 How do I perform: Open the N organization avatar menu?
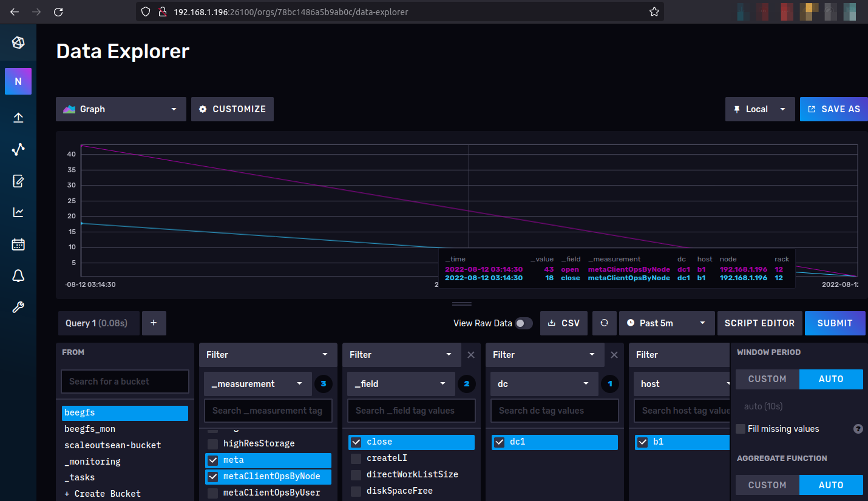point(18,81)
